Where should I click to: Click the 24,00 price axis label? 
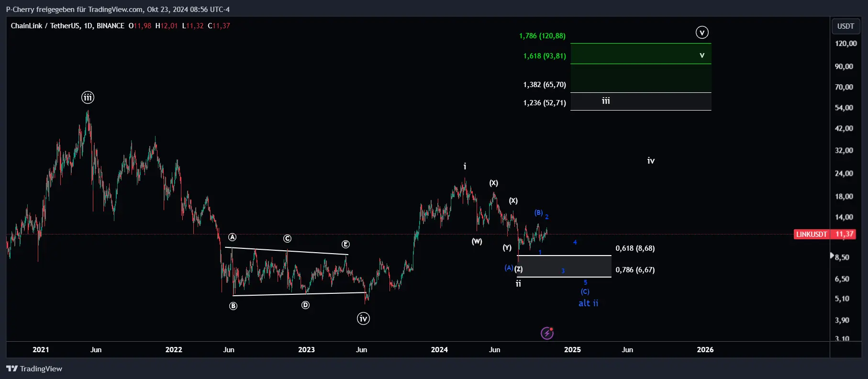pyautogui.click(x=844, y=173)
